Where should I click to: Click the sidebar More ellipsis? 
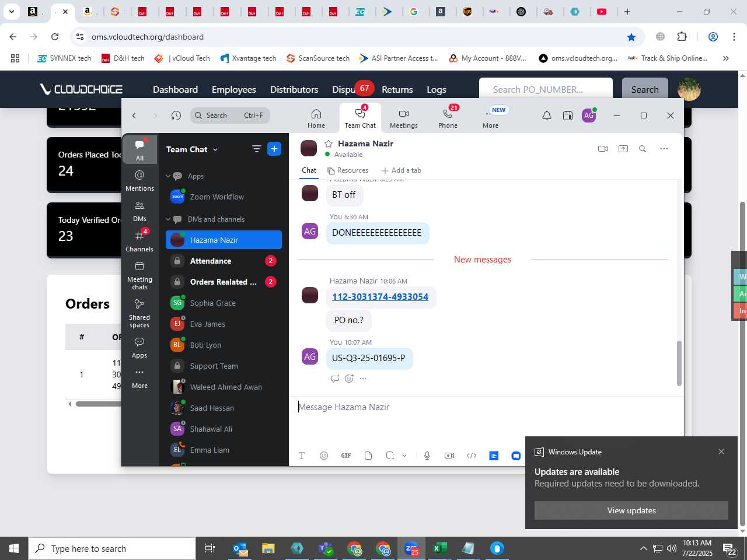pos(139,377)
